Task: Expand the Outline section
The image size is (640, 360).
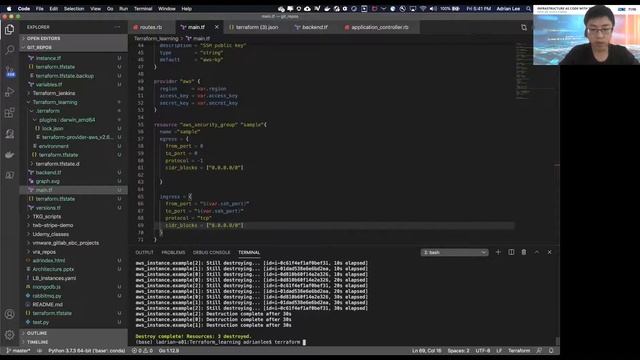Action: [x=73, y=333]
